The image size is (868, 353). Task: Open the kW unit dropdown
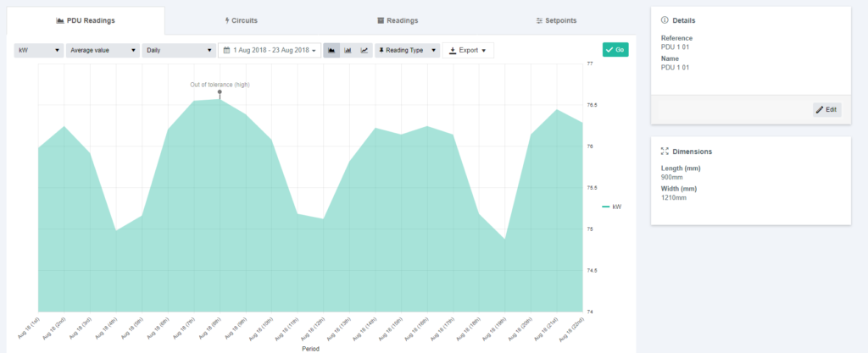coord(39,51)
